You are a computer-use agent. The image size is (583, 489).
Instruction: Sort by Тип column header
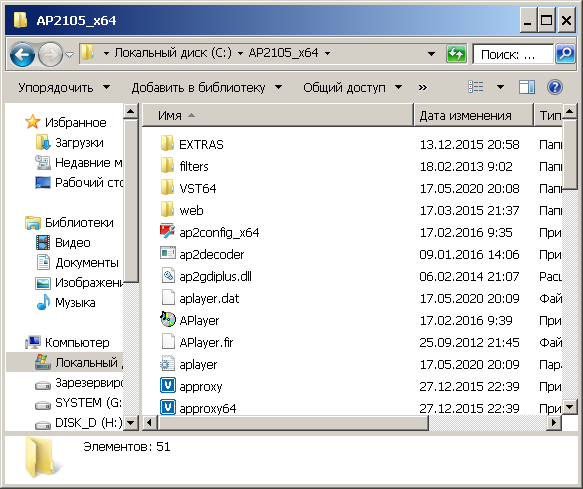click(548, 115)
